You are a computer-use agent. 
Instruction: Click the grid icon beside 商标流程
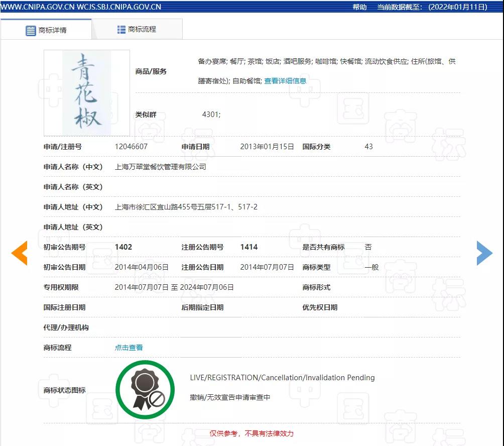click(x=121, y=30)
